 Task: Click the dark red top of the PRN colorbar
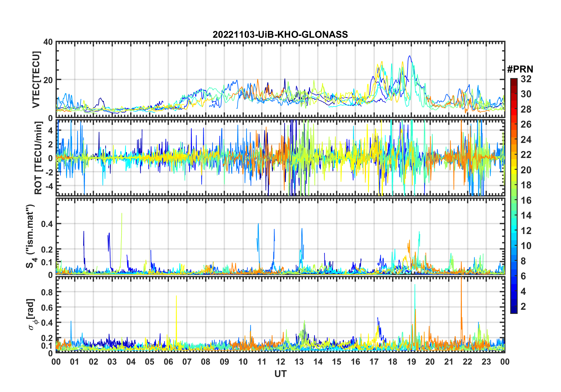pyautogui.click(x=514, y=82)
